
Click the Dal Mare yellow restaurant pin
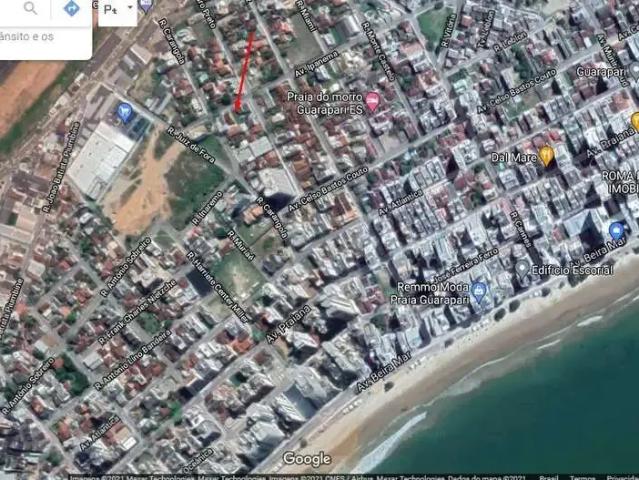[546, 156]
